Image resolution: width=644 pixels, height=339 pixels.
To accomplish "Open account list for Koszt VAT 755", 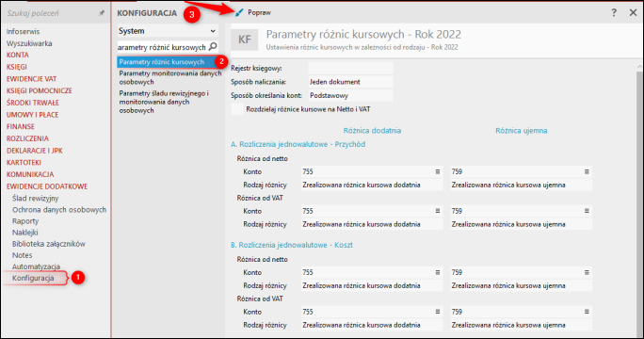I will coord(438,312).
